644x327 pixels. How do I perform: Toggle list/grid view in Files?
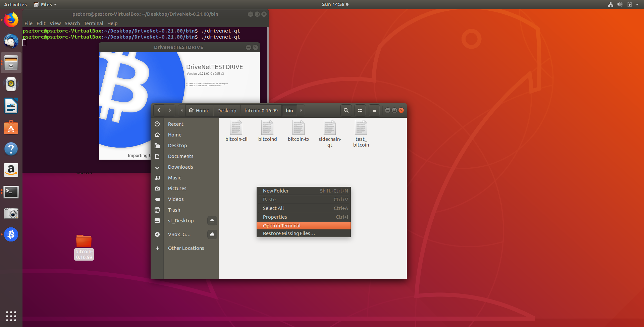click(360, 110)
